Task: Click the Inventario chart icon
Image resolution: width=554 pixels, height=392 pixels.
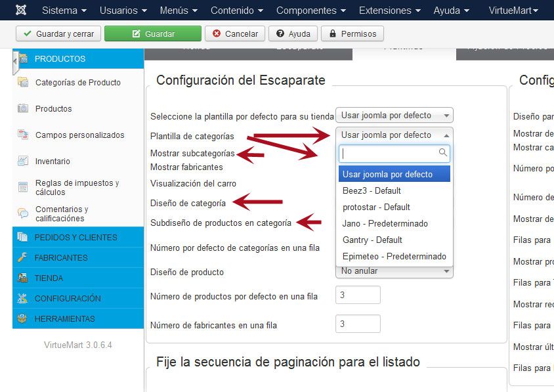Action: pyautogui.click(x=23, y=161)
